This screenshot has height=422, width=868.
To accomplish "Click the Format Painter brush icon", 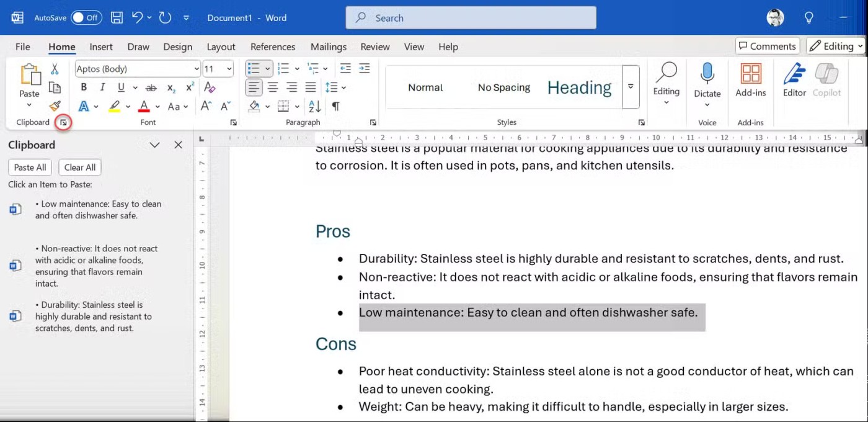I will (55, 106).
